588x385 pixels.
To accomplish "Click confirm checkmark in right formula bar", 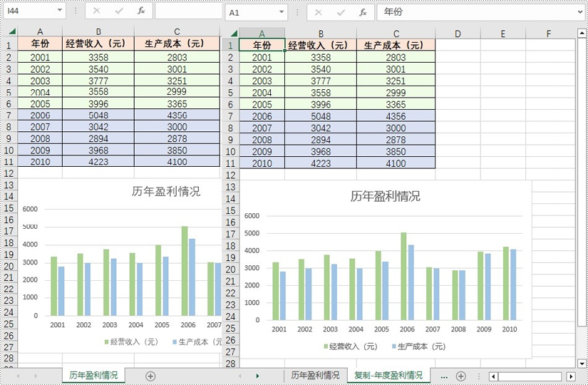I will (x=341, y=13).
